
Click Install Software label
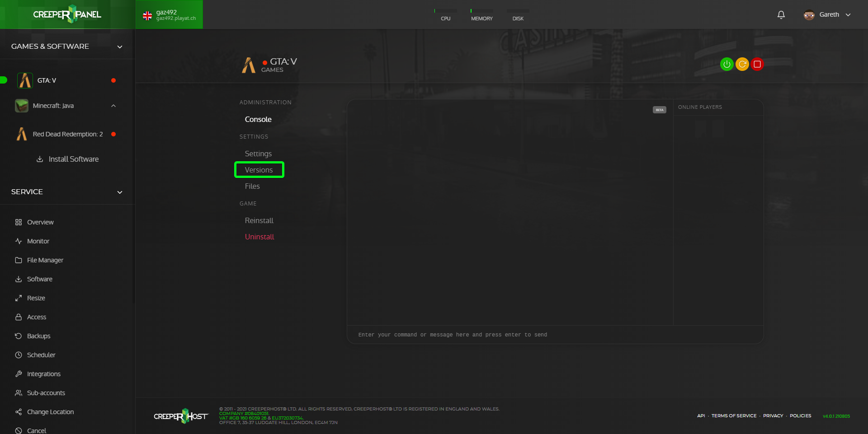[74, 159]
